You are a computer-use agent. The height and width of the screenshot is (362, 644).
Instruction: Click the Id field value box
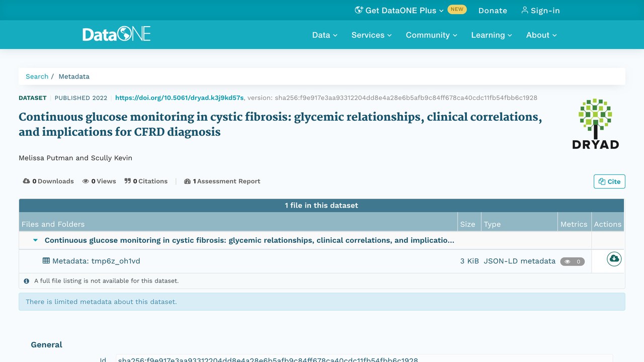364,359
